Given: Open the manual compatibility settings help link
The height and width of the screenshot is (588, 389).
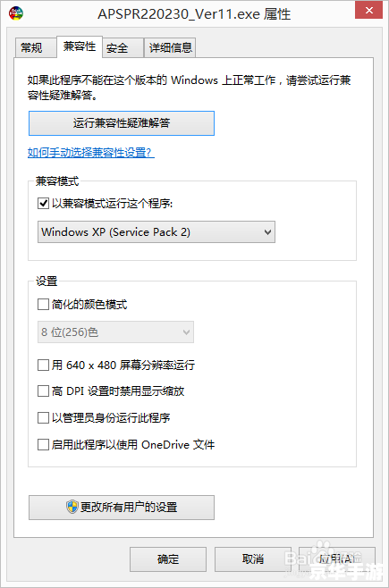Looking at the screenshot, I should (91, 152).
